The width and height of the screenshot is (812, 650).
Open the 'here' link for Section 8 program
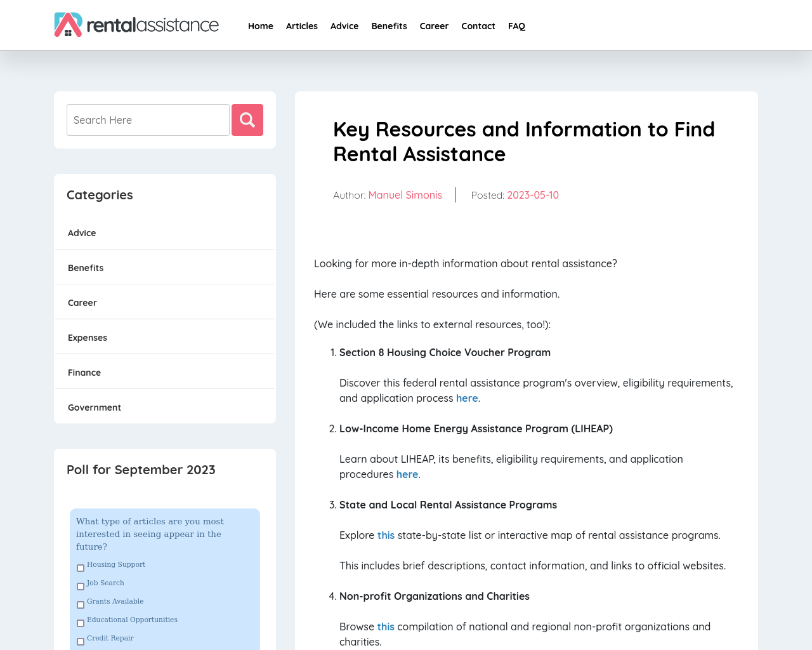click(467, 398)
